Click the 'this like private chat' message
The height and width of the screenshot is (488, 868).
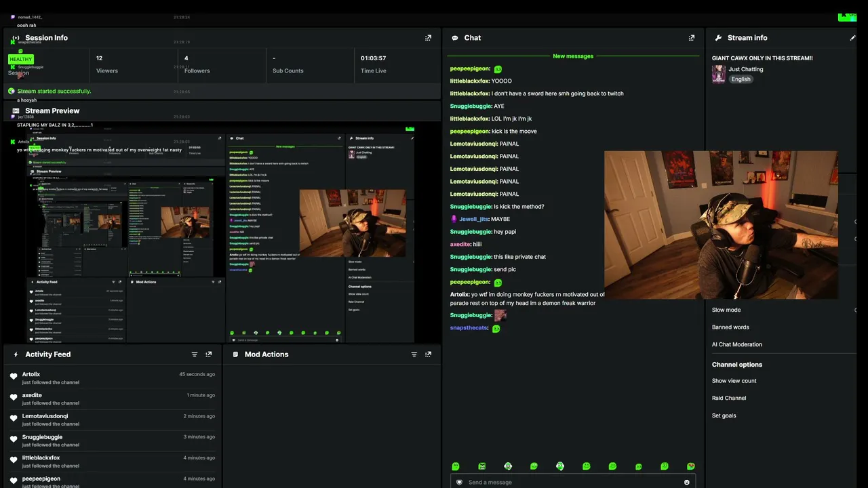(519, 257)
